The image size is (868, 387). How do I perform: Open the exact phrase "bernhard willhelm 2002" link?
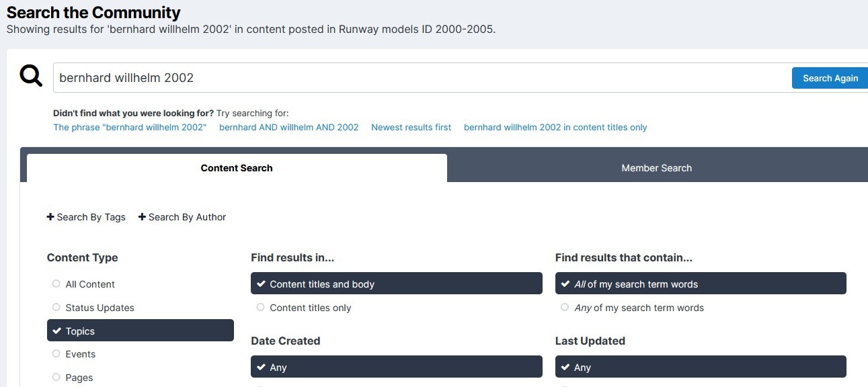click(130, 127)
